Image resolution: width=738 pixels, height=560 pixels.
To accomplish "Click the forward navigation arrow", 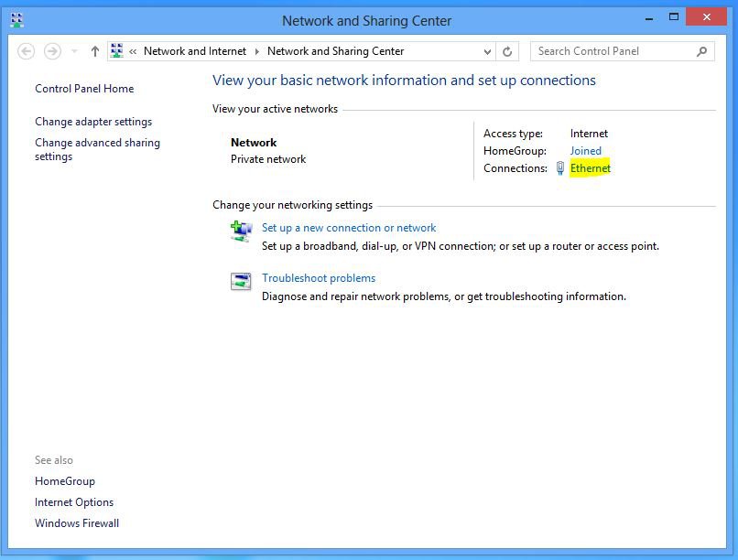I will (53, 51).
